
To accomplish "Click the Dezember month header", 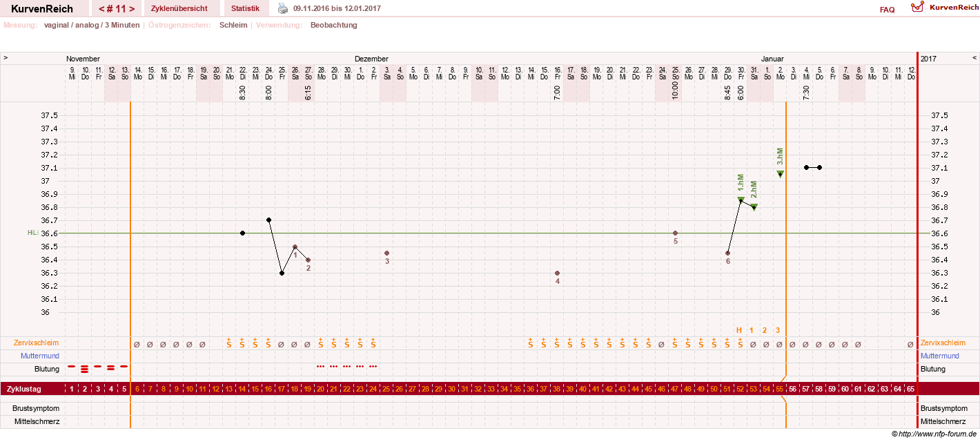I will pos(371,59).
